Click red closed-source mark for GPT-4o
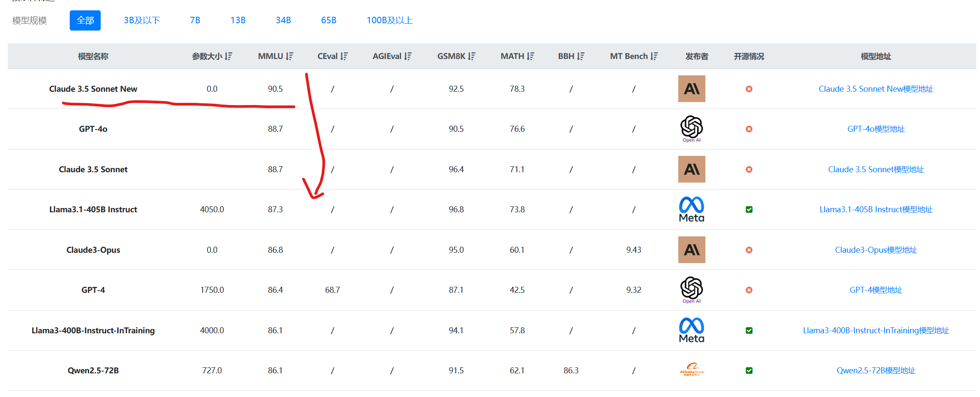Screen dimensions: 980x397 [749, 129]
